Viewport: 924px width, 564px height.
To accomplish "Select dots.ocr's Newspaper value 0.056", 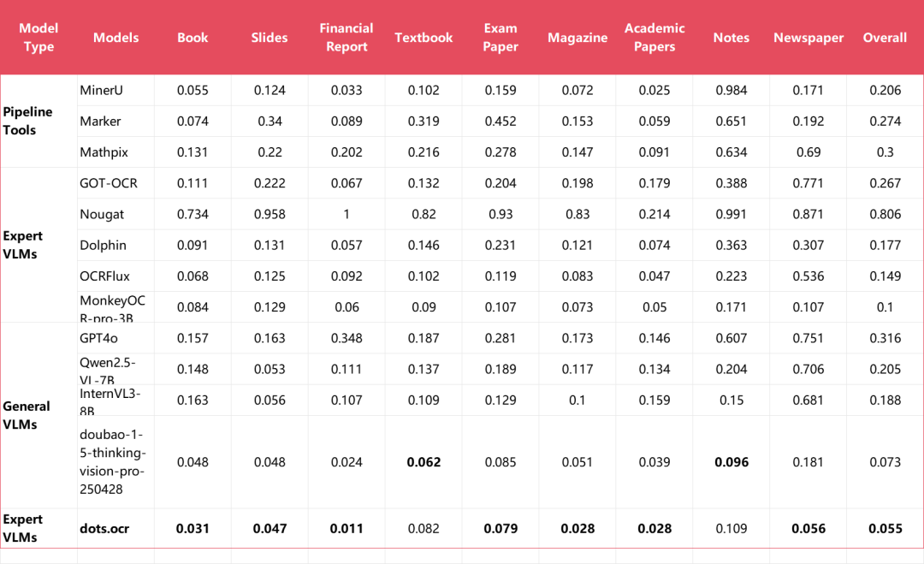I will click(808, 529).
